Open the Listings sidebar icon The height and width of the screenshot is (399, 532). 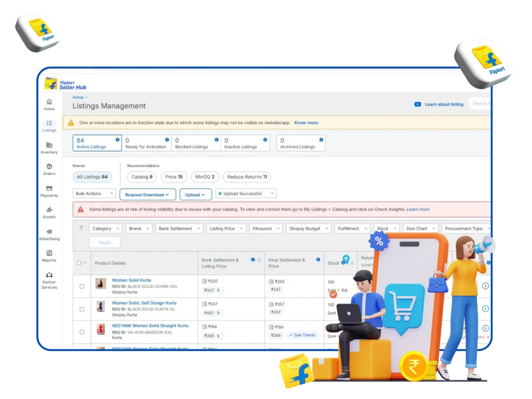coord(49,123)
